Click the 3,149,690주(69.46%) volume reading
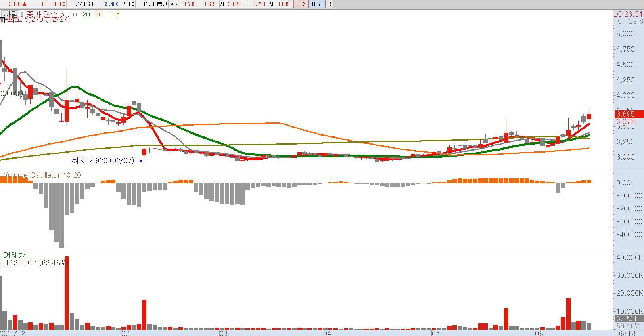Image resolution: width=644 pixels, height=336 pixels. [x=33, y=263]
